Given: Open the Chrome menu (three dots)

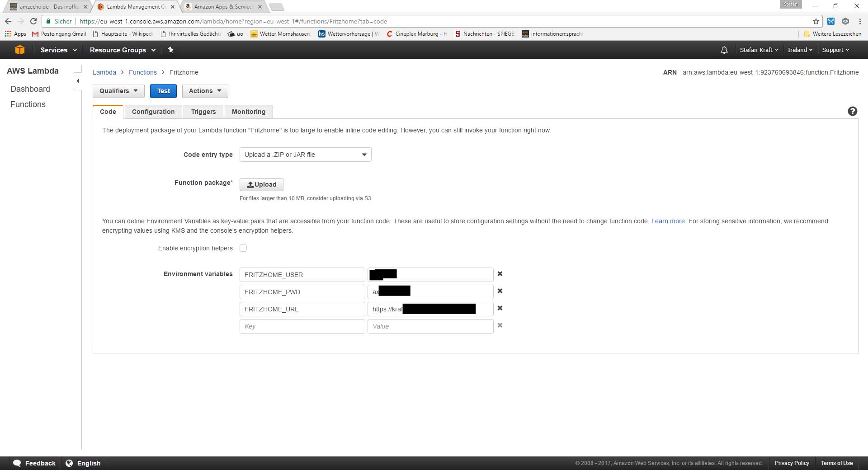Looking at the screenshot, I should tap(860, 21).
